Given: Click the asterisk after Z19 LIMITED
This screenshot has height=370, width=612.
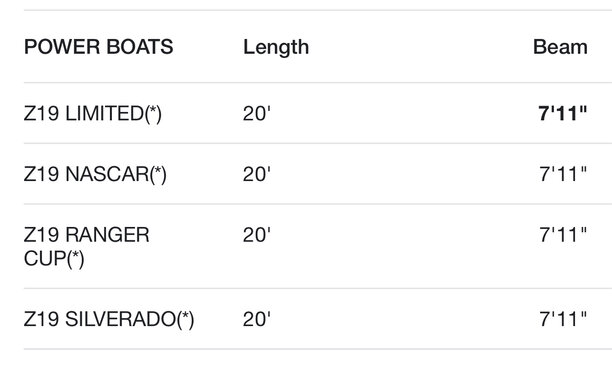Looking at the screenshot, I should [153, 110].
